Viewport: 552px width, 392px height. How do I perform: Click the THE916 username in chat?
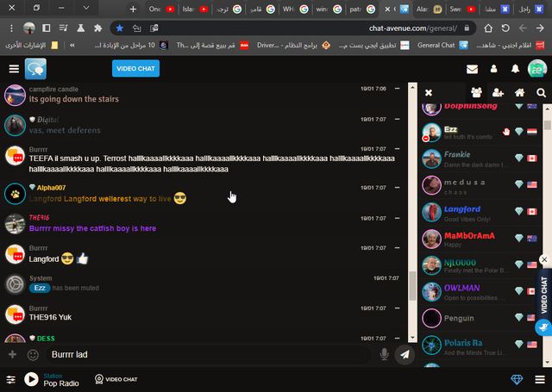(x=39, y=218)
